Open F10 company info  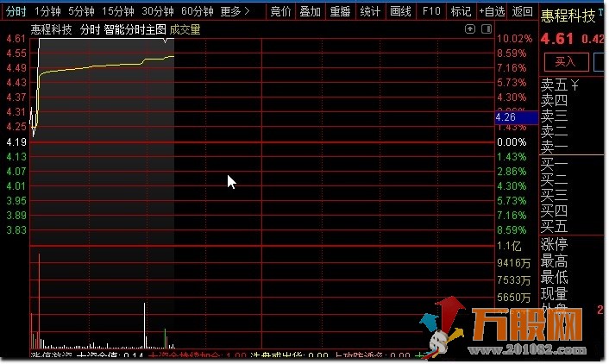point(431,11)
